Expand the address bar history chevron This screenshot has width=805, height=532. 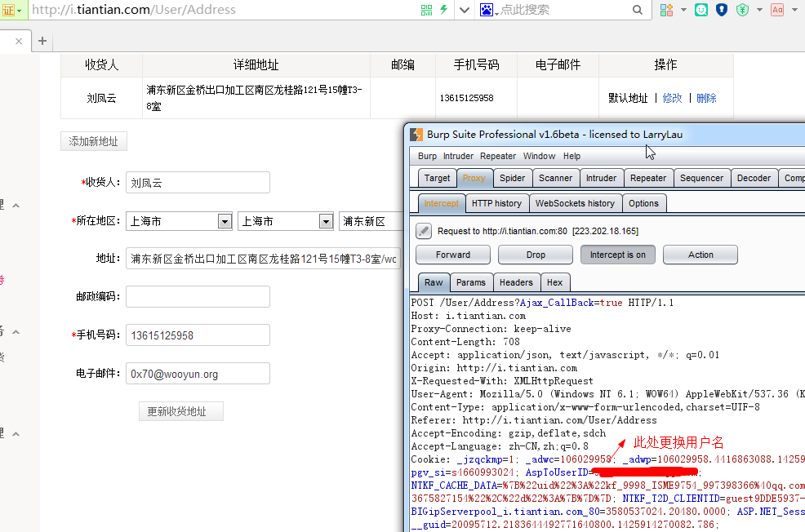pyautogui.click(x=464, y=10)
